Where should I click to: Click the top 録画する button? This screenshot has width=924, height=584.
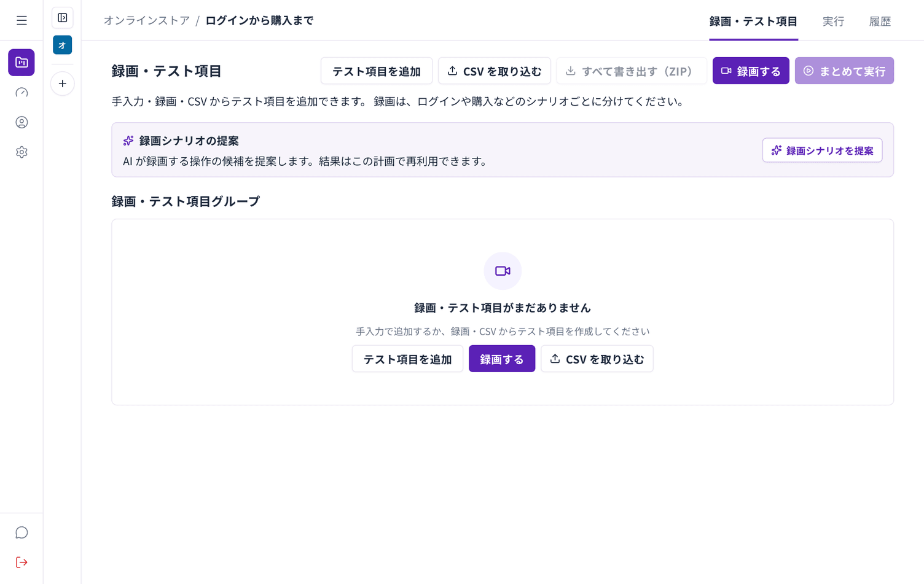click(x=751, y=71)
